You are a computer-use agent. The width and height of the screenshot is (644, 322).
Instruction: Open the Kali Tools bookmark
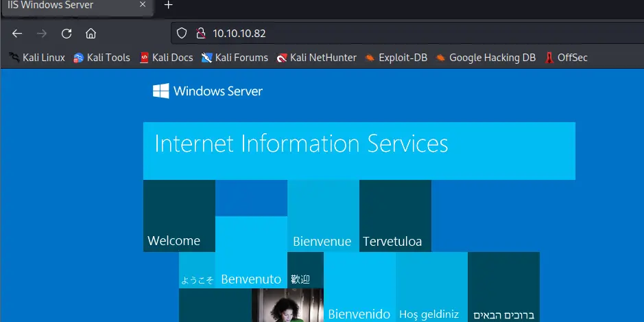102,58
